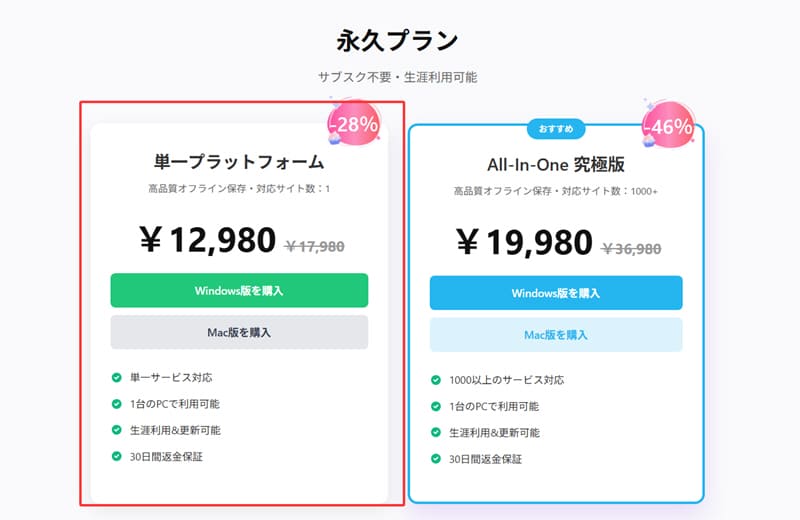The width and height of the screenshot is (800, 520).
Task: Buy Mac version of 単一プラットフォーム plan
Action: click(239, 332)
